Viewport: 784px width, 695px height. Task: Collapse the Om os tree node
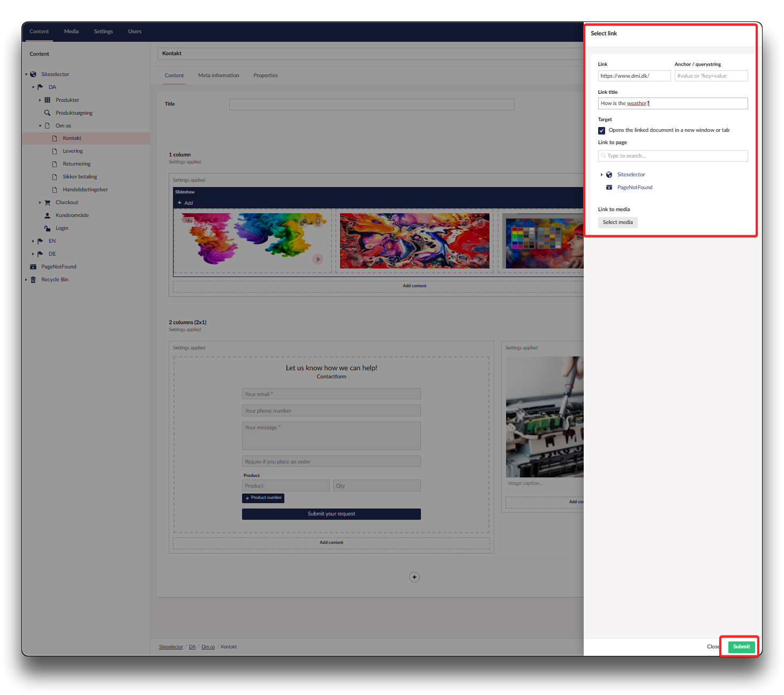click(x=40, y=126)
